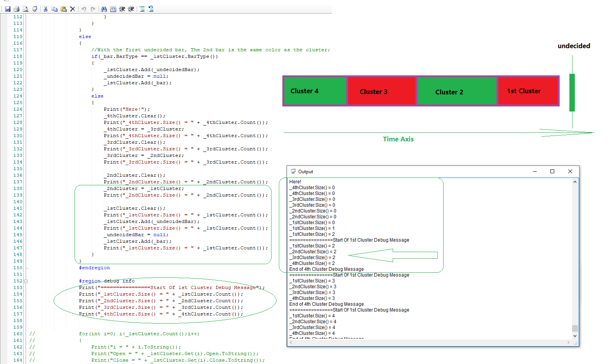Redo the last undone edit

pos(93,9)
